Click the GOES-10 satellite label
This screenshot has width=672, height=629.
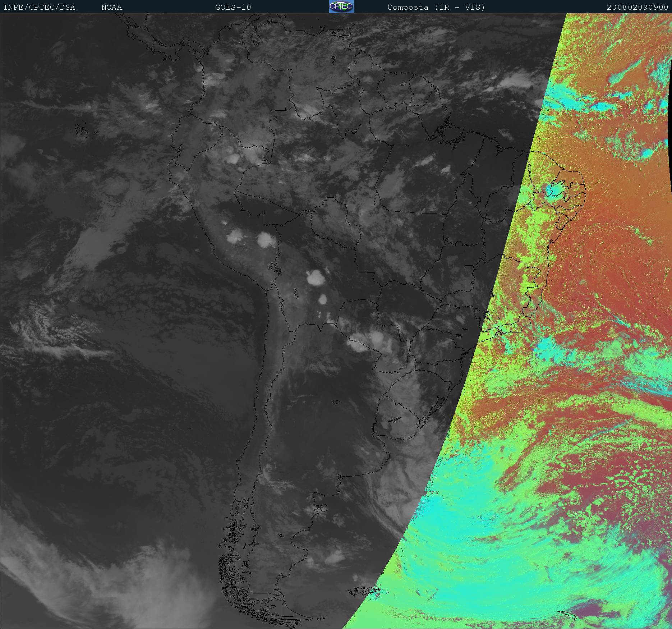click(233, 7)
